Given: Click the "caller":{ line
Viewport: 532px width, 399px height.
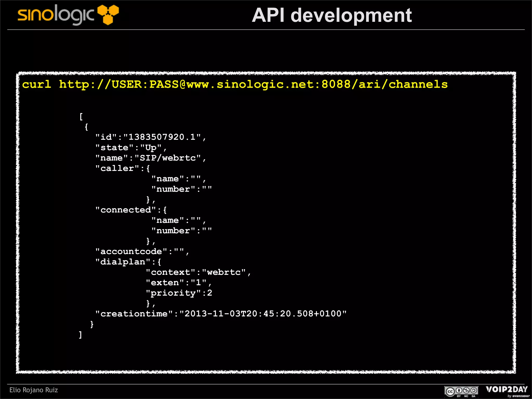Looking at the screenshot, I should 123,168.
